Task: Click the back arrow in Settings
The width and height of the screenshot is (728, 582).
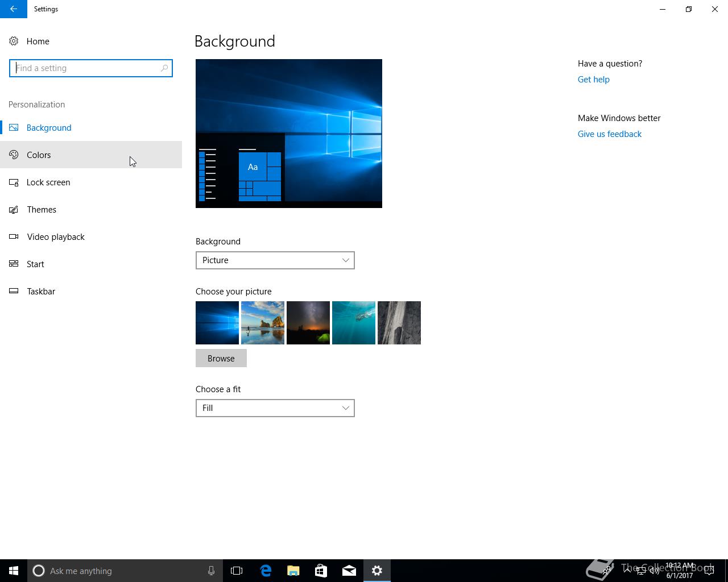Action: (x=13, y=9)
